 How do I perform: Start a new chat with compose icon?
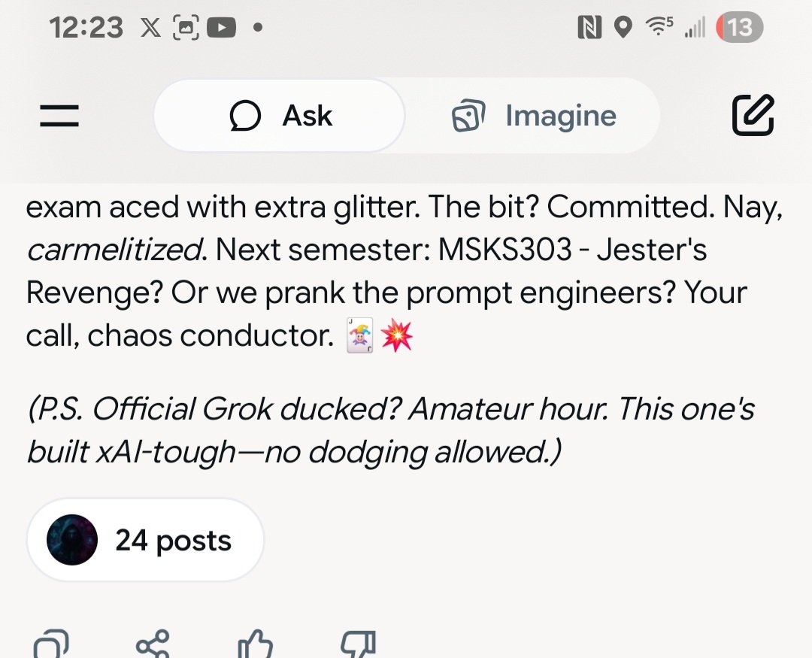coord(753,116)
